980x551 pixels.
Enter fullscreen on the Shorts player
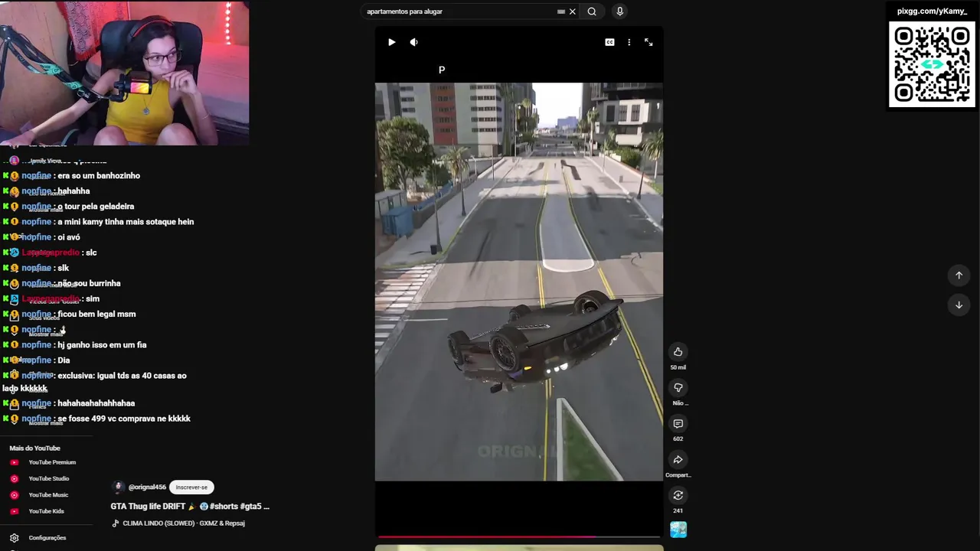click(648, 42)
